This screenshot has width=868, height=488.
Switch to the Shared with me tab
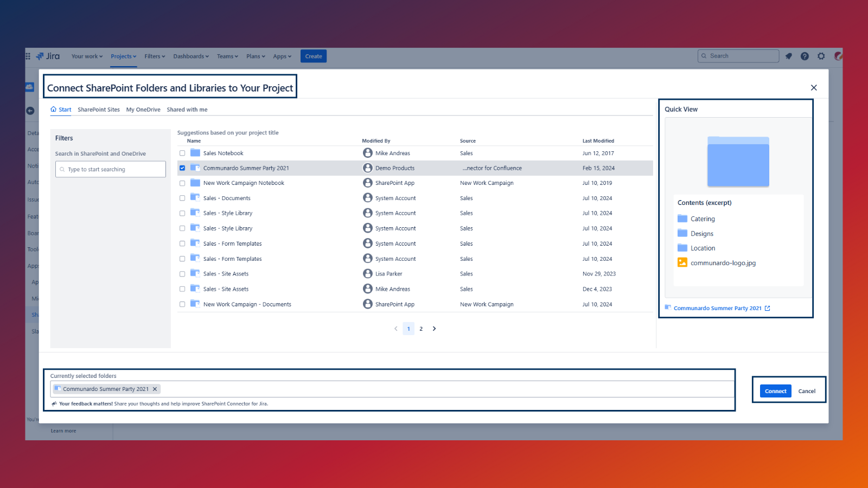click(x=187, y=110)
